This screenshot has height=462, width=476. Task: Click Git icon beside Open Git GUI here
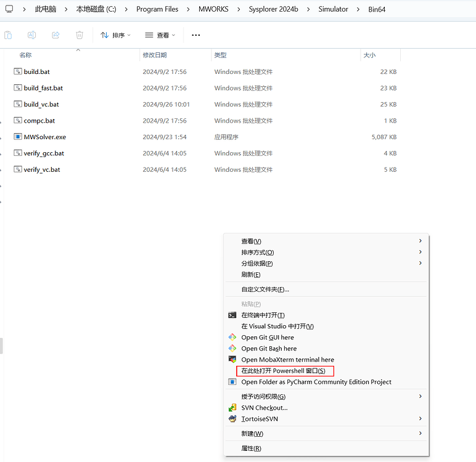[x=232, y=338]
